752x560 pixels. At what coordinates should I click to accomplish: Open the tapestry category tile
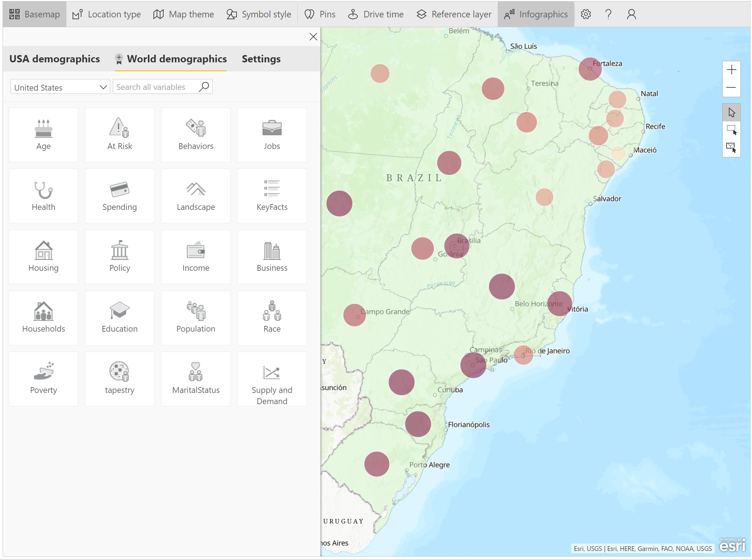coord(120,379)
